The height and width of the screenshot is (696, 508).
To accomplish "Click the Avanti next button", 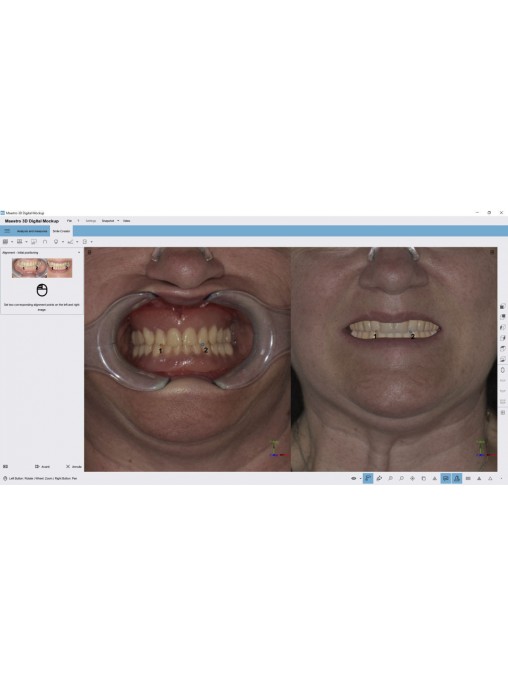I will click(x=42, y=467).
